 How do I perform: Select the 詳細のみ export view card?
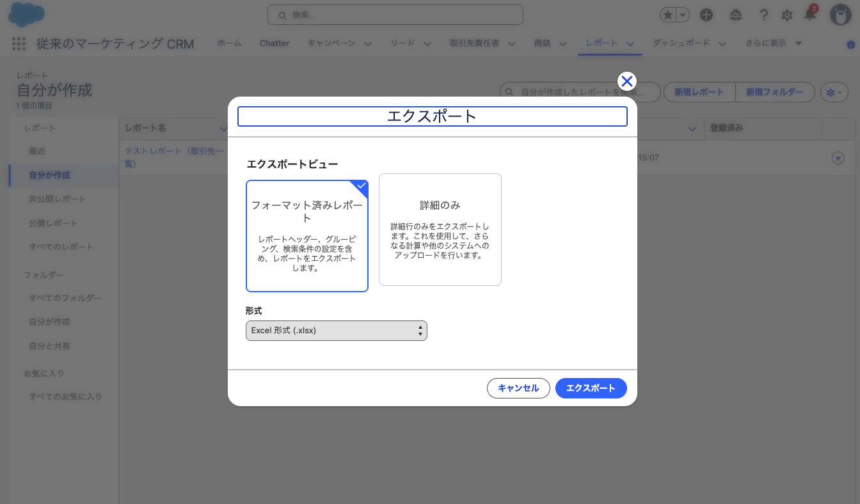[440, 229]
